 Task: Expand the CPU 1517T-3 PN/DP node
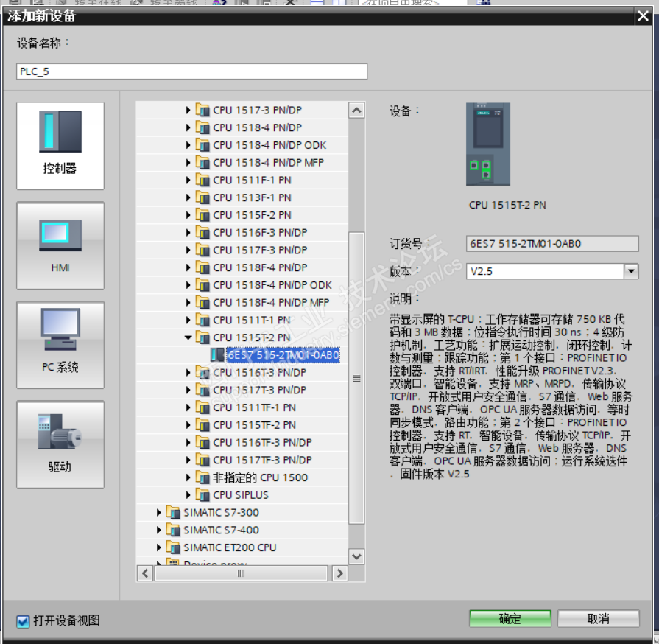pos(188,390)
